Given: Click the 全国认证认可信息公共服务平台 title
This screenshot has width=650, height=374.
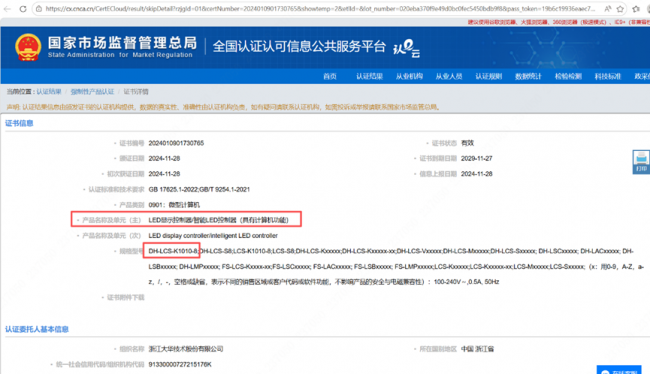Looking at the screenshot, I should pos(299,46).
